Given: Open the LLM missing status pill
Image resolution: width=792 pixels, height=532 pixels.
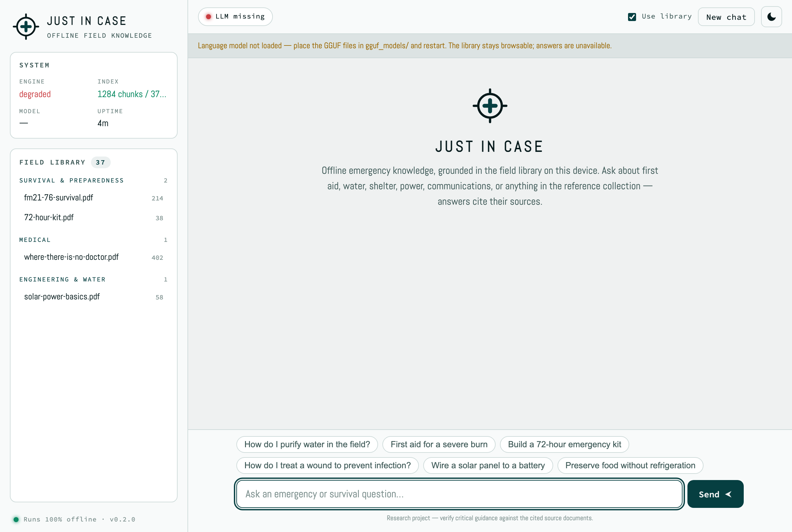Looking at the screenshot, I should pyautogui.click(x=235, y=17).
